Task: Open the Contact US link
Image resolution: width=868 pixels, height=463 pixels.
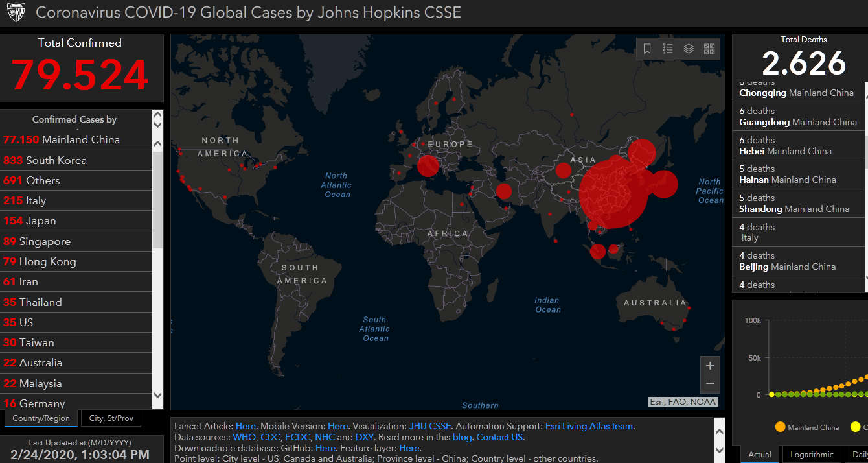Action: [x=499, y=437]
